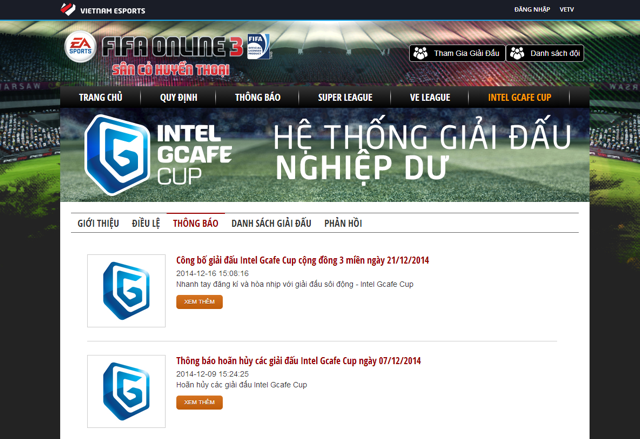
Task: Click the FIFA Online 3 title logo
Action: pos(172,46)
